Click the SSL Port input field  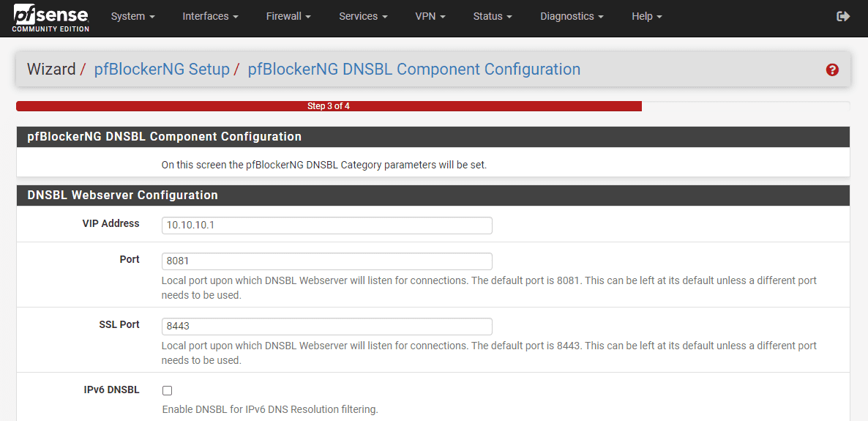(326, 326)
